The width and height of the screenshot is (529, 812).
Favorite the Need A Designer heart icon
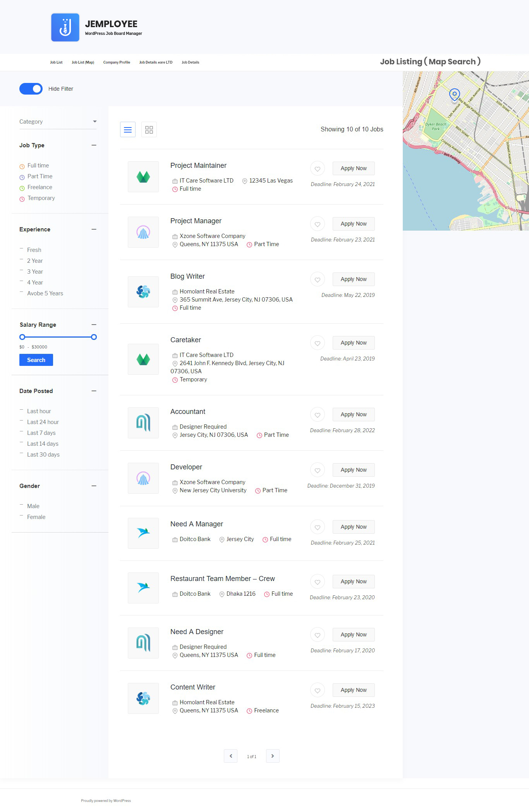pyautogui.click(x=318, y=635)
